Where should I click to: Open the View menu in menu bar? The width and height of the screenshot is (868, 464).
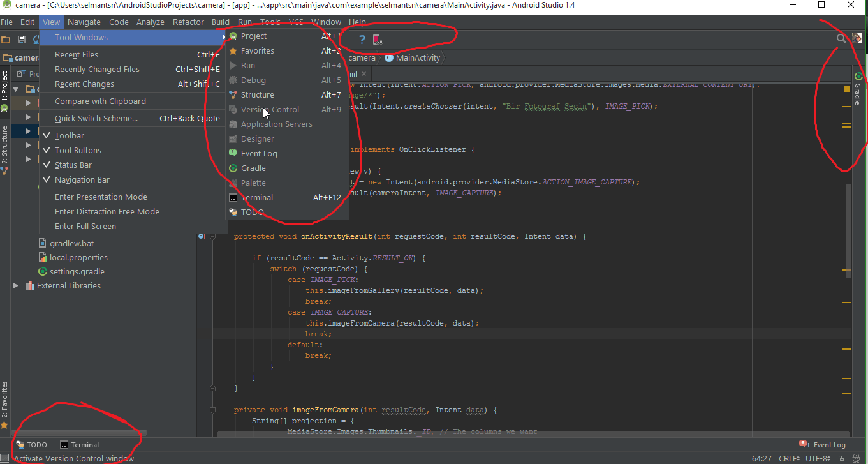(x=52, y=22)
